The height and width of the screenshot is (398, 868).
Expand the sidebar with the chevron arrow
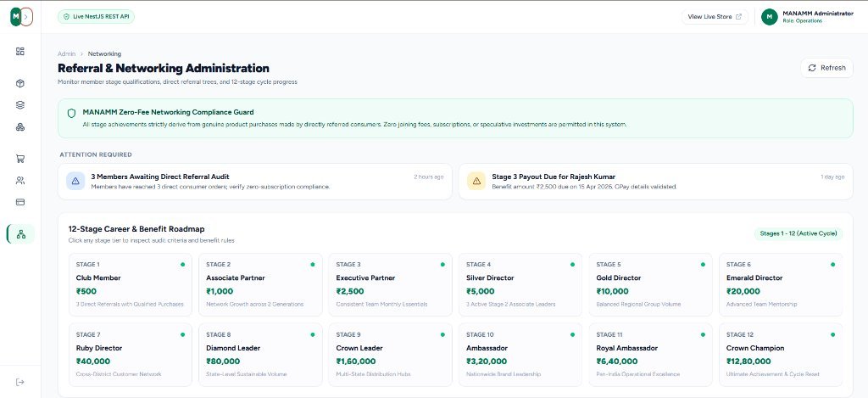(x=26, y=17)
